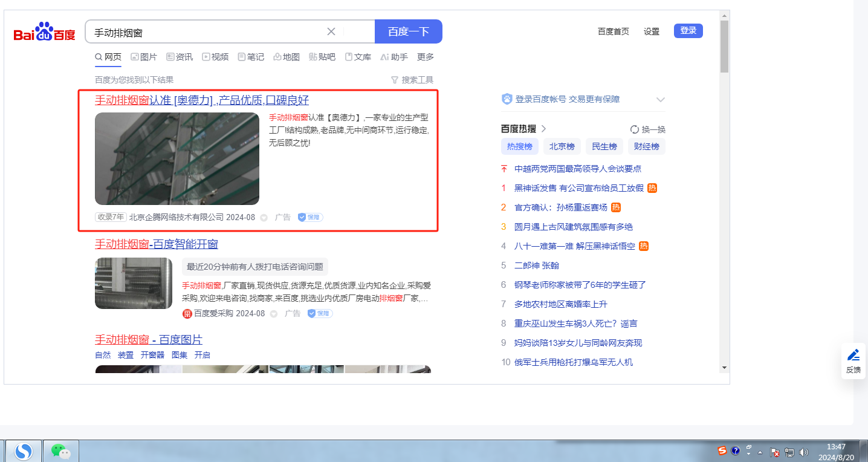This screenshot has width=868, height=462.
Task: Open 搜索工具 filter options
Action: pyautogui.click(x=412, y=80)
